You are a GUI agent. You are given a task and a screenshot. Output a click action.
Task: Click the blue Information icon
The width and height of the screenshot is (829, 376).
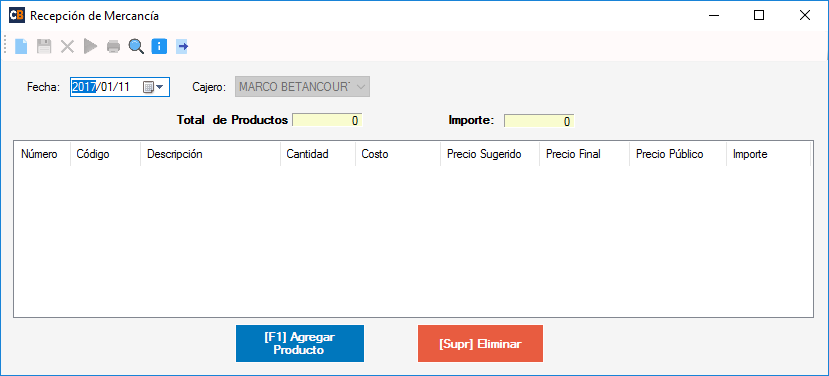click(159, 47)
